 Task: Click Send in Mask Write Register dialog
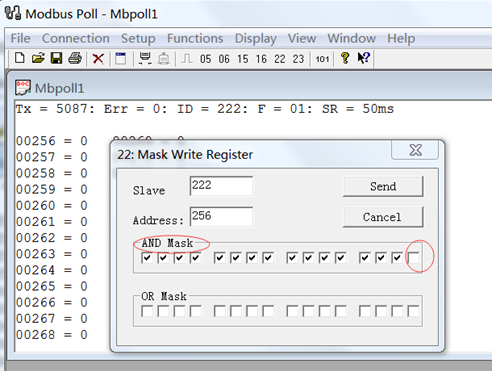(x=383, y=186)
